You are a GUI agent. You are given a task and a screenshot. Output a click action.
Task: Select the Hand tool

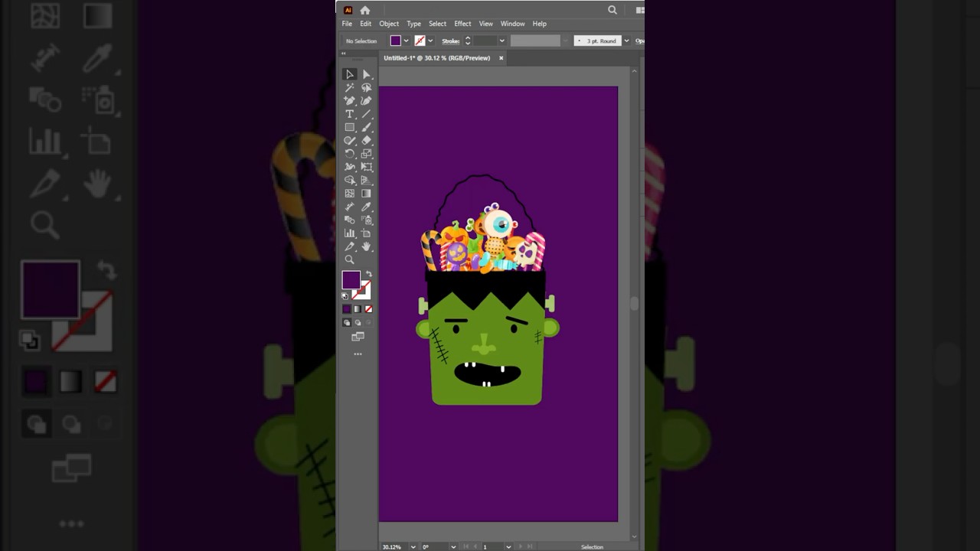coord(367,246)
